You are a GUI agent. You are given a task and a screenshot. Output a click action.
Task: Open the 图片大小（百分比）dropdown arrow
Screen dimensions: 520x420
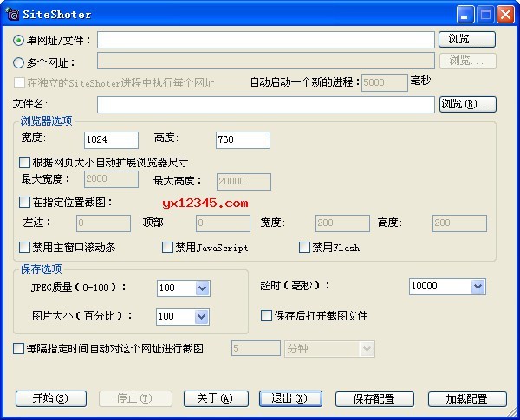(x=201, y=317)
